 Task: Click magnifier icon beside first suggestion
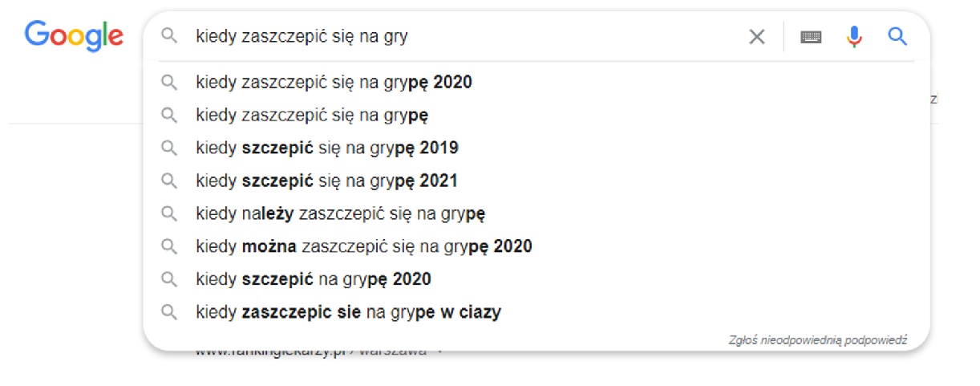coord(168,82)
